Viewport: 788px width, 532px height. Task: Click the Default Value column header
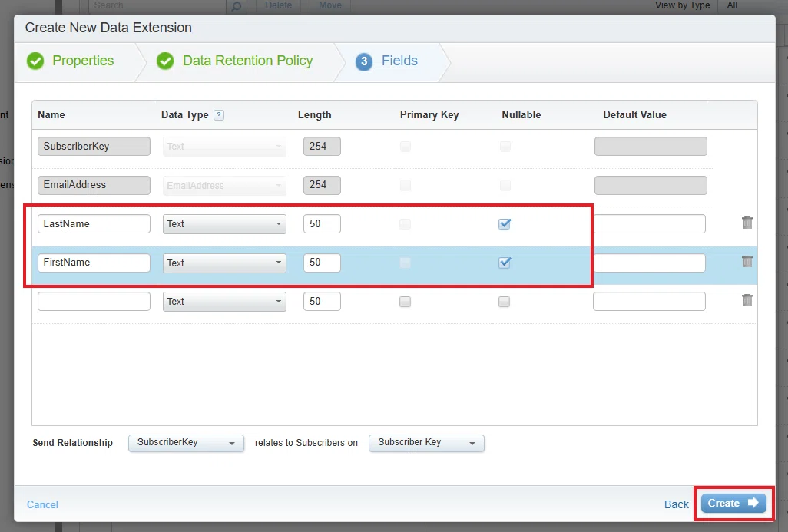[634, 114]
